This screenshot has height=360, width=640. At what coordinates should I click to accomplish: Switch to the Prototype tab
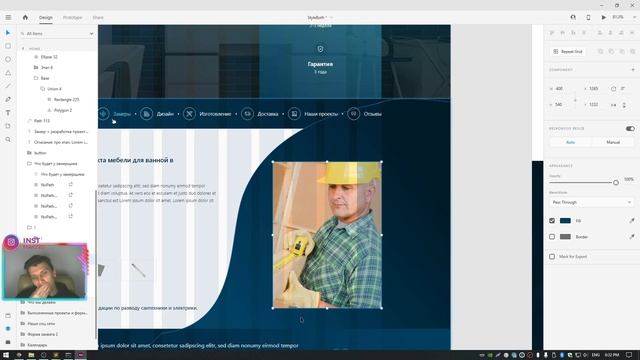72,18
